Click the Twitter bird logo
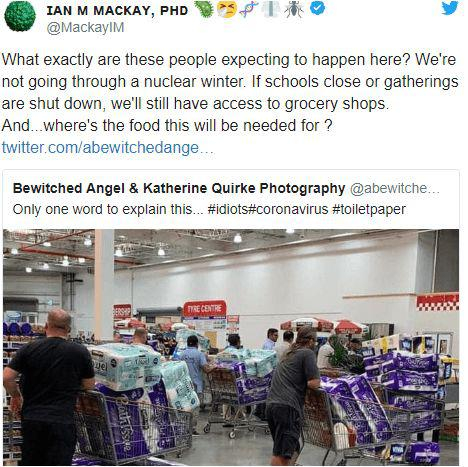Image resolution: width=468 pixels, height=467 pixels. [x=450, y=8]
